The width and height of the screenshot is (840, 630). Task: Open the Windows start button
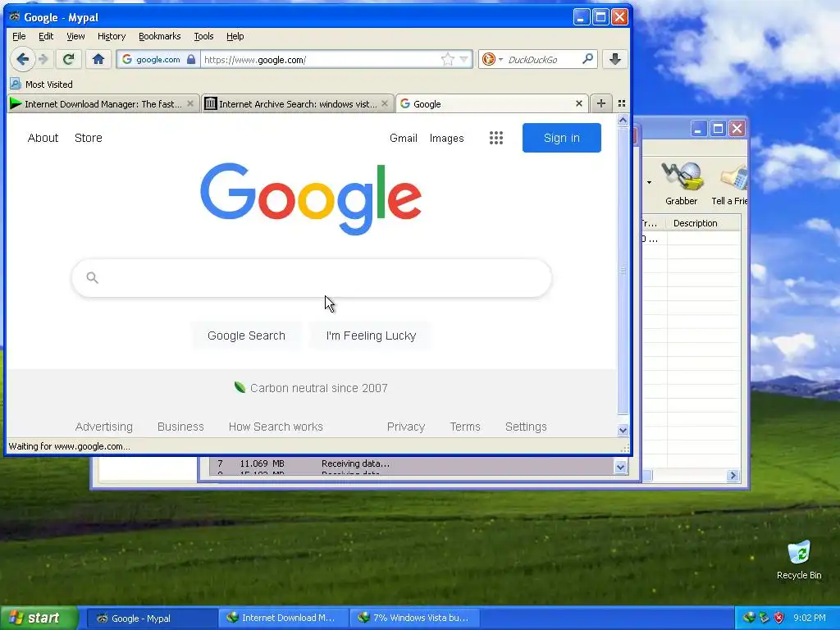pyautogui.click(x=39, y=618)
